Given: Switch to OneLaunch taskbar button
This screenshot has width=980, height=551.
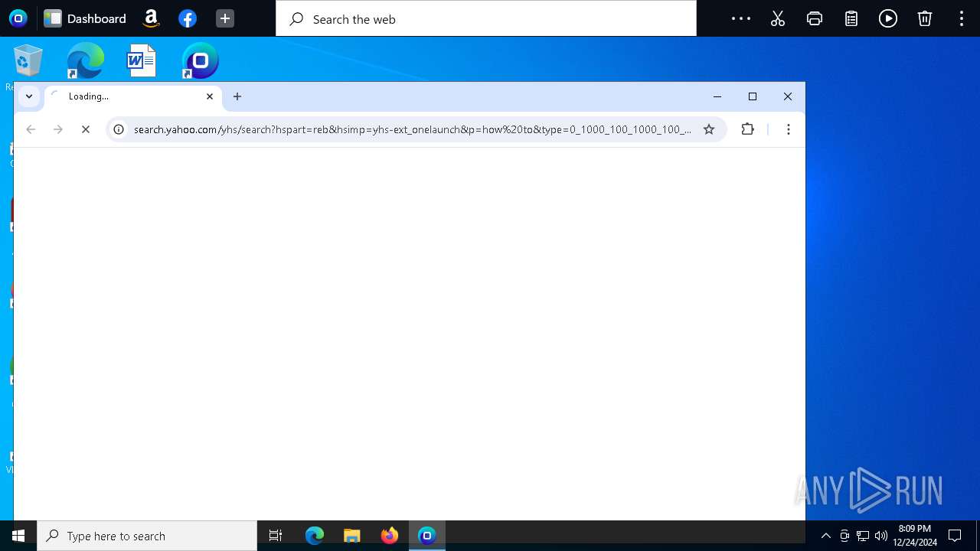Looking at the screenshot, I should (x=427, y=536).
